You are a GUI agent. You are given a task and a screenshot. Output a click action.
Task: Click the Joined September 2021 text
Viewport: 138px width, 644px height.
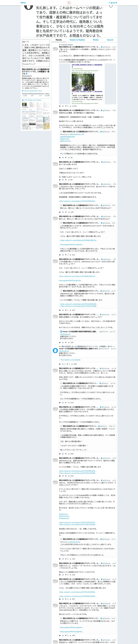point(33,91)
